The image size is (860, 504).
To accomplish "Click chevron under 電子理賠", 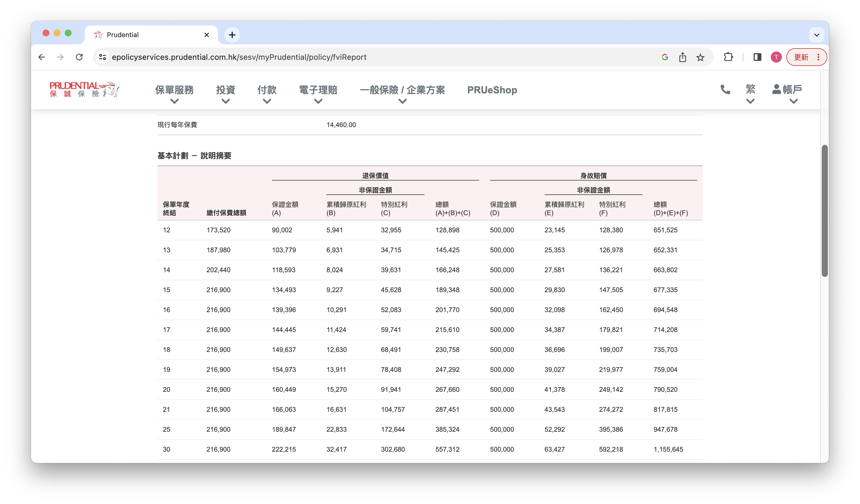I will (318, 101).
